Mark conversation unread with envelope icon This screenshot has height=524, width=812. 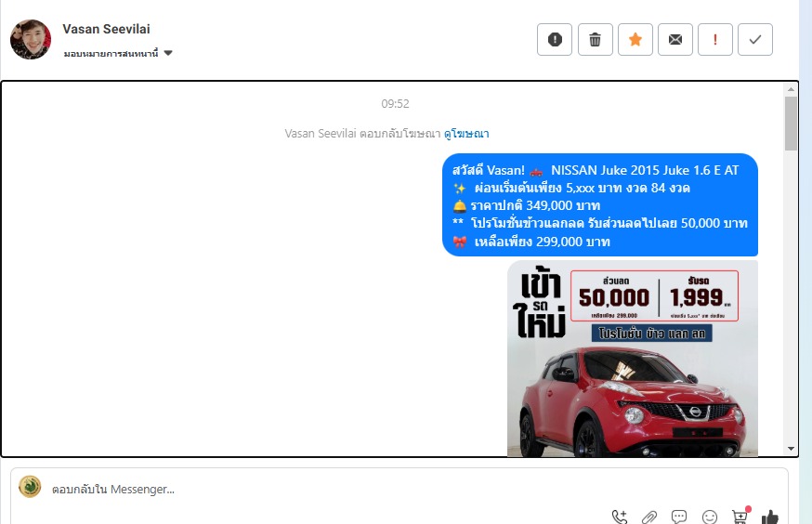click(675, 39)
